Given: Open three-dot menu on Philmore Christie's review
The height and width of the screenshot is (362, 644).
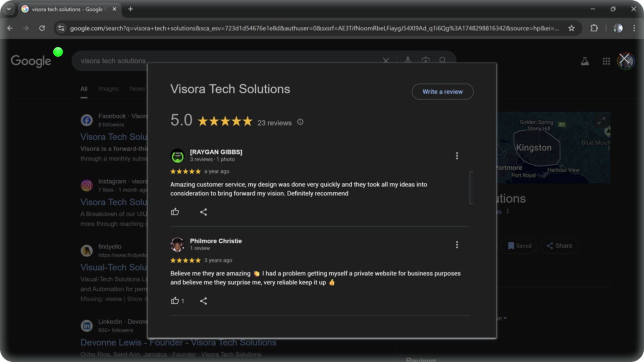Looking at the screenshot, I should click(x=457, y=245).
